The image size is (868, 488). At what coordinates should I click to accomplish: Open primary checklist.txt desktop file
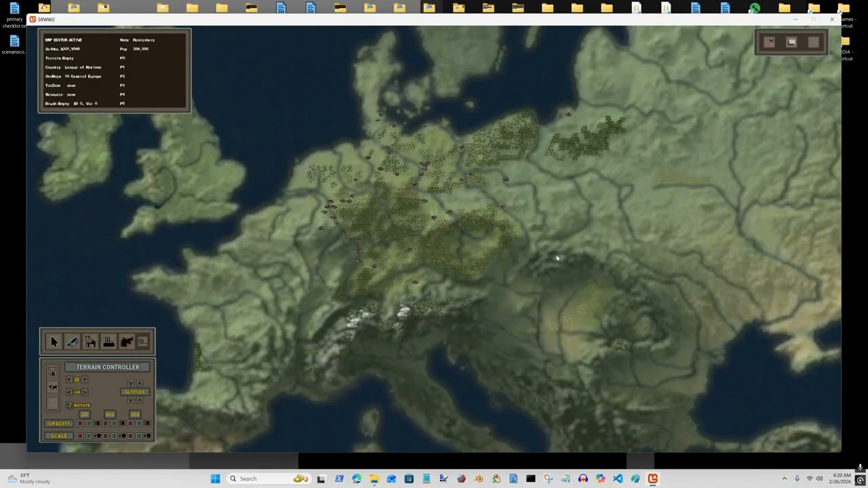click(x=14, y=15)
